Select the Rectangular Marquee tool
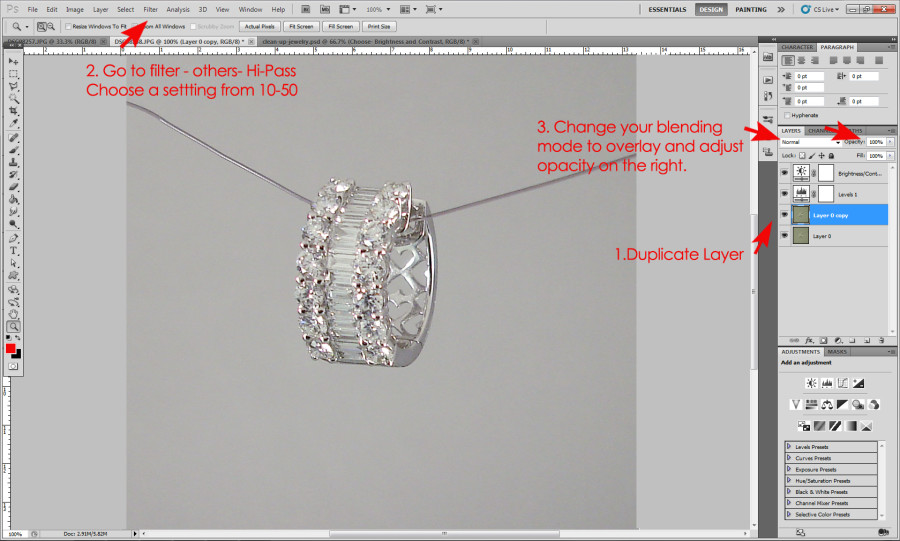The height and width of the screenshot is (541, 900). [13, 74]
